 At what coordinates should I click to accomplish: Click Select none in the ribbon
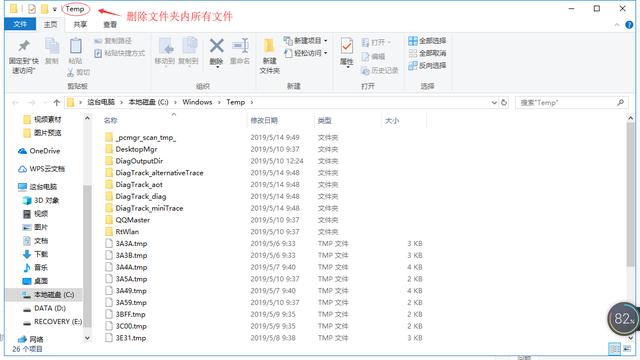click(427, 53)
